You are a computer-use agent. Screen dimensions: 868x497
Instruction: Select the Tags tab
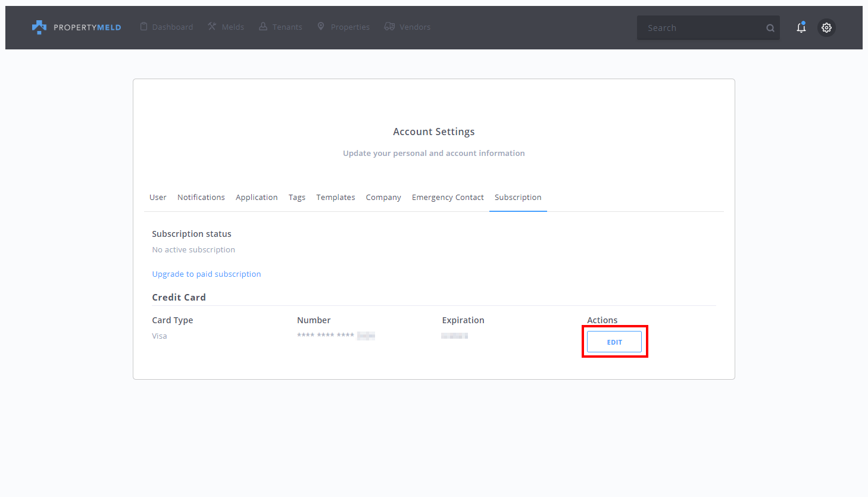(x=297, y=198)
